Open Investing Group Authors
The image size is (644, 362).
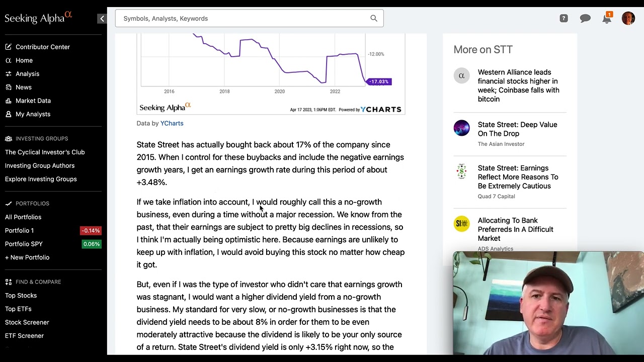(40, 165)
